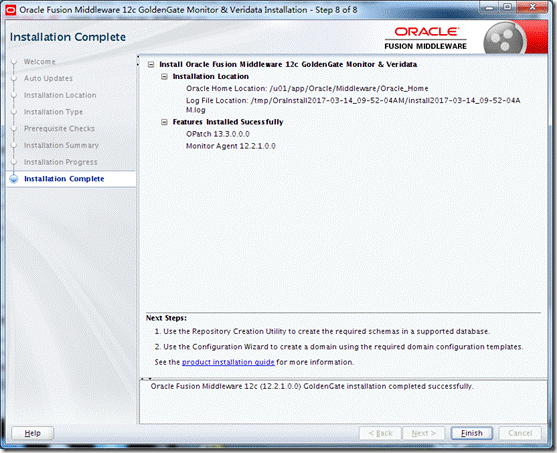Click the Installation Complete page heading
This screenshot has height=453, width=557.
tap(68, 37)
